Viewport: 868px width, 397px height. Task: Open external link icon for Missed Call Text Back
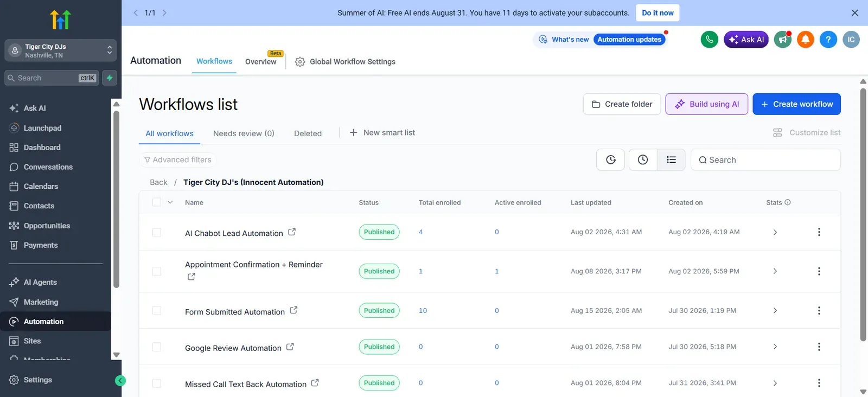tap(315, 383)
